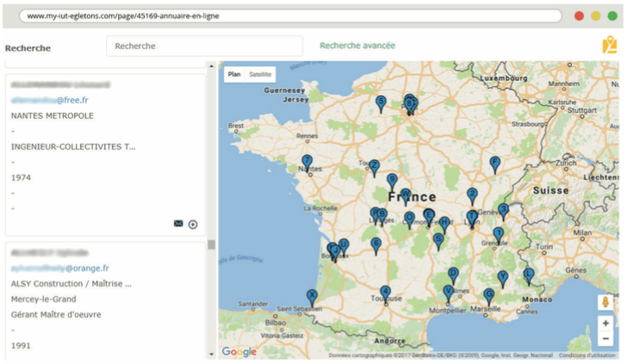Select the NANTES METROPOLE text

point(53,116)
